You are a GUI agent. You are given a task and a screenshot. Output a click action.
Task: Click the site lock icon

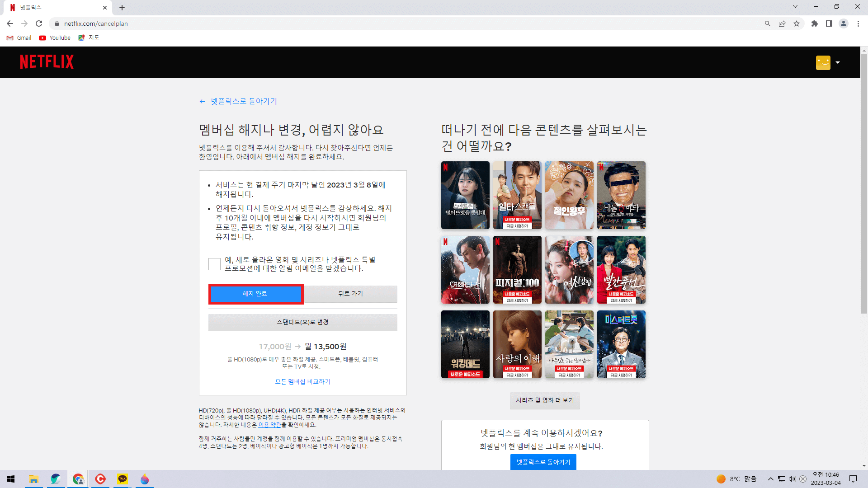pyautogui.click(x=57, y=23)
